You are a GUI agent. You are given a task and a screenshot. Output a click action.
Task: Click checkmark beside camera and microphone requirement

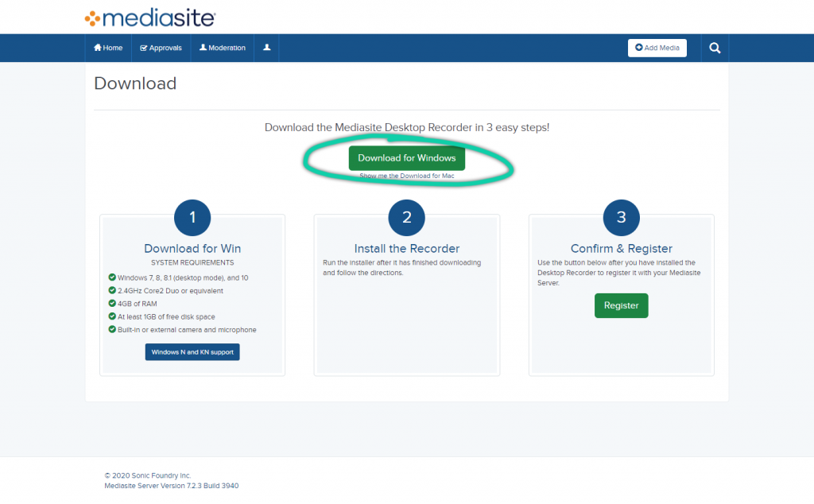pos(112,330)
